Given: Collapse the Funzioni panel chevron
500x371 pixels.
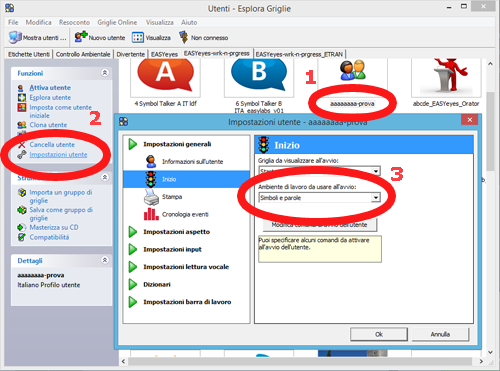Looking at the screenshot, I should tap(105, 73).
